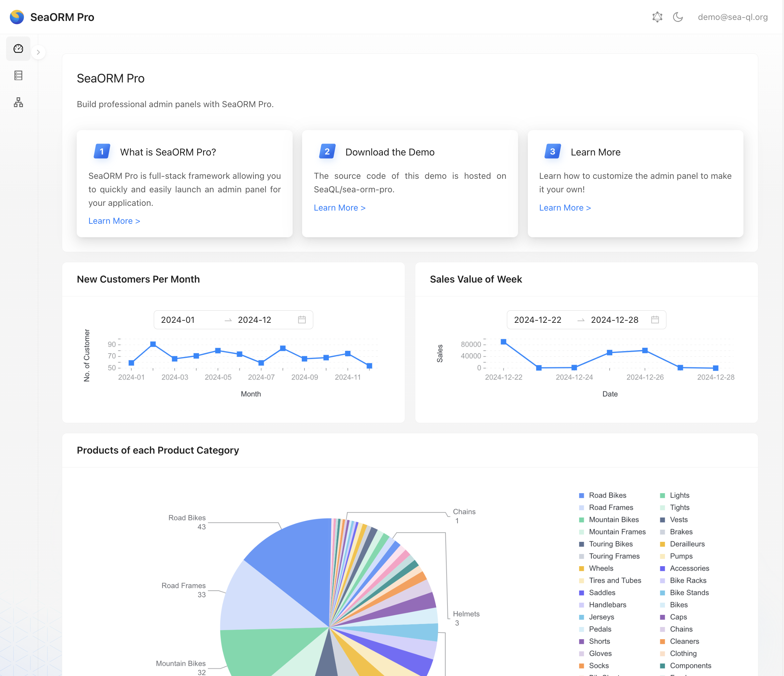Open end date field showing 2024-12-28

coord(614,320)
